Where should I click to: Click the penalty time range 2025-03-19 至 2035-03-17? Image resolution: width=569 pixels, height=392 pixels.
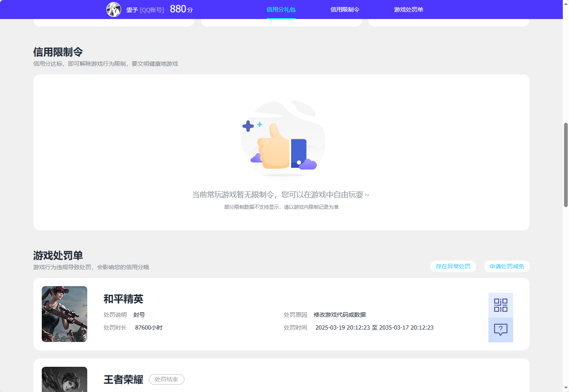374,327
